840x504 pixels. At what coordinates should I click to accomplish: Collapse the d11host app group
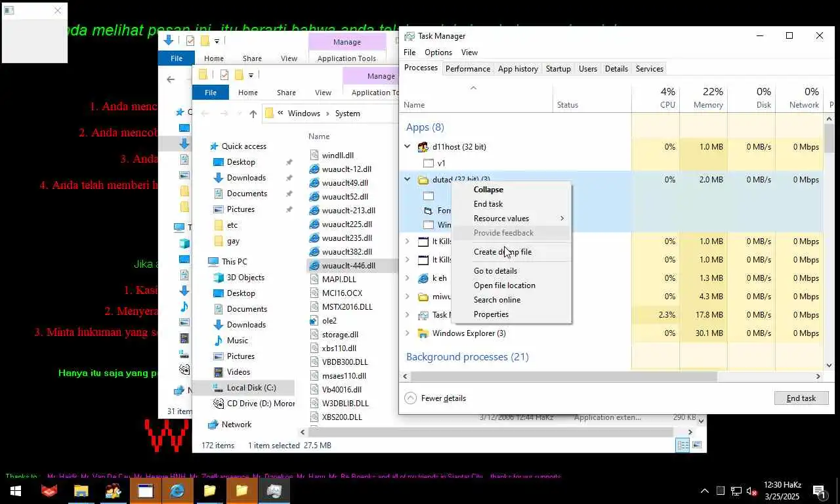[x=407, y=147]
